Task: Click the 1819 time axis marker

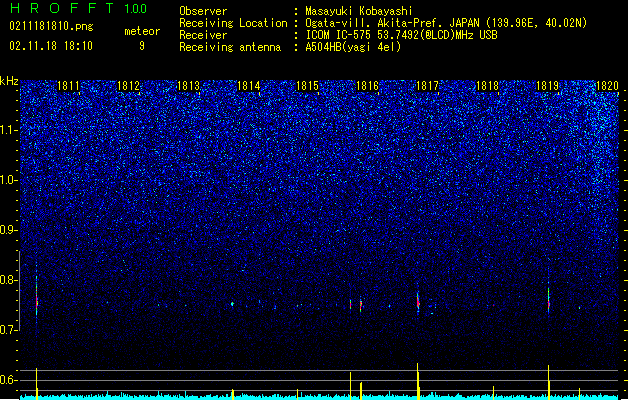Action: (547, 86)
